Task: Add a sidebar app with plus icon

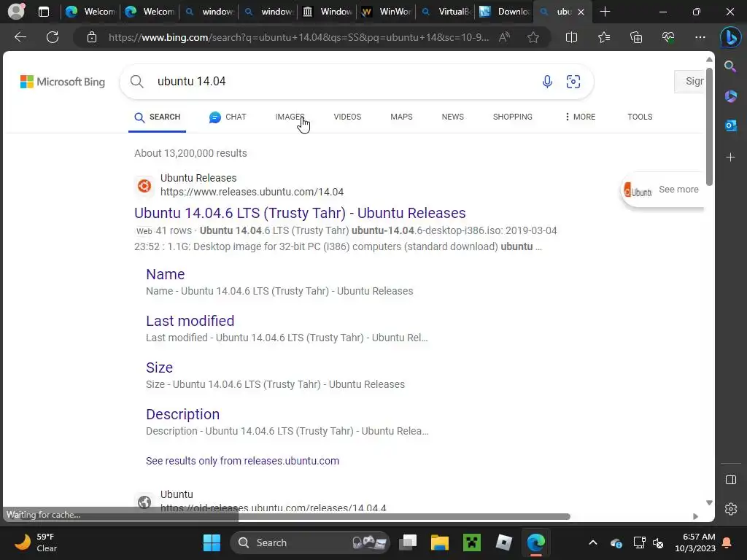Action: coord(730,157)
